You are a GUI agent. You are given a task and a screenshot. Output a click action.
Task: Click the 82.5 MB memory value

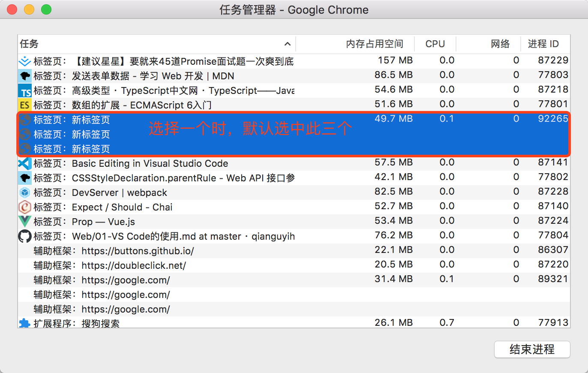point(393,192)
